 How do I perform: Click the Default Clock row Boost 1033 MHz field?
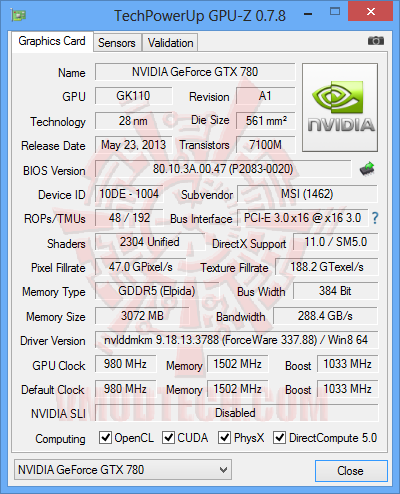[348, 389]
